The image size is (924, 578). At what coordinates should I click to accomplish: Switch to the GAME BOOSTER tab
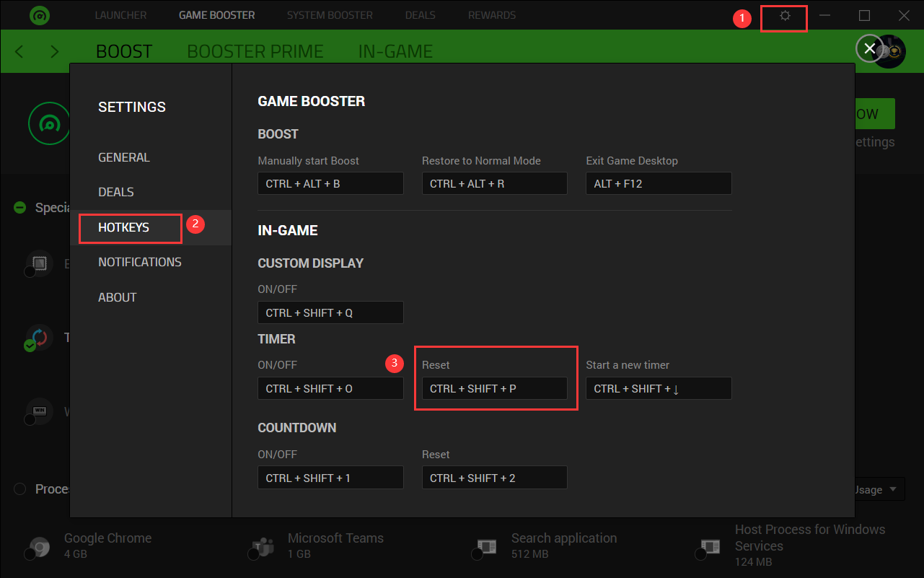pyautogui.click(x=216, y=15)
